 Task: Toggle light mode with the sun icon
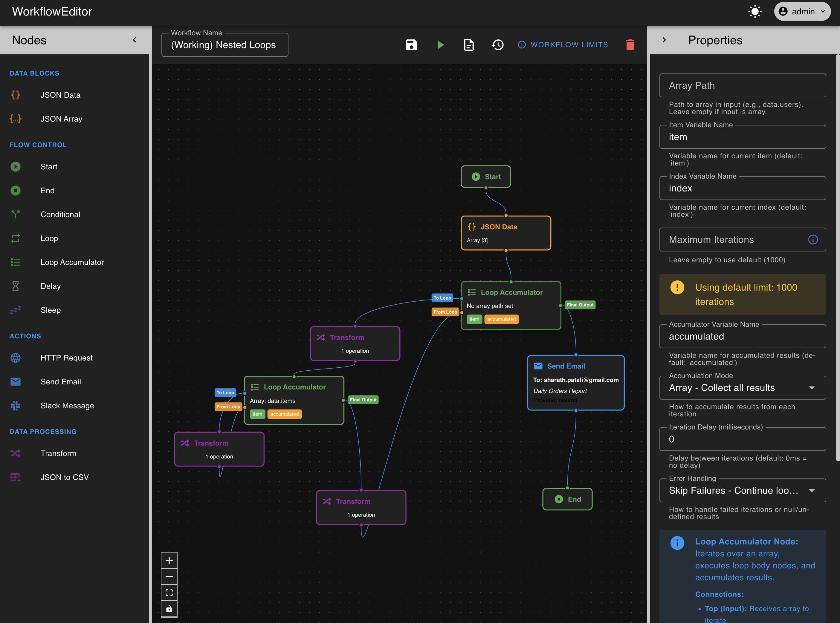coord(755,11)
